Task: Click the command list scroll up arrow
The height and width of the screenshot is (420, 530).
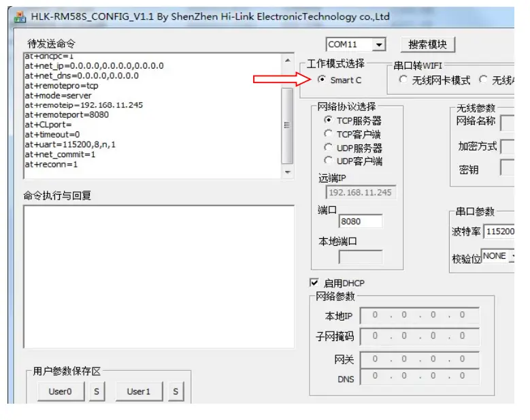Action: (287, 60)
